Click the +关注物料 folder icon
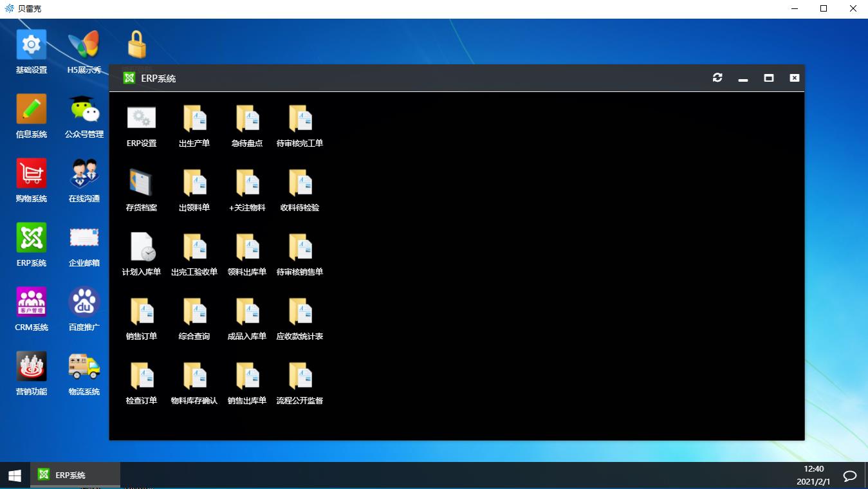Image resolution: width=868 pixels, height=489 pixels. (x=247, y=183)
